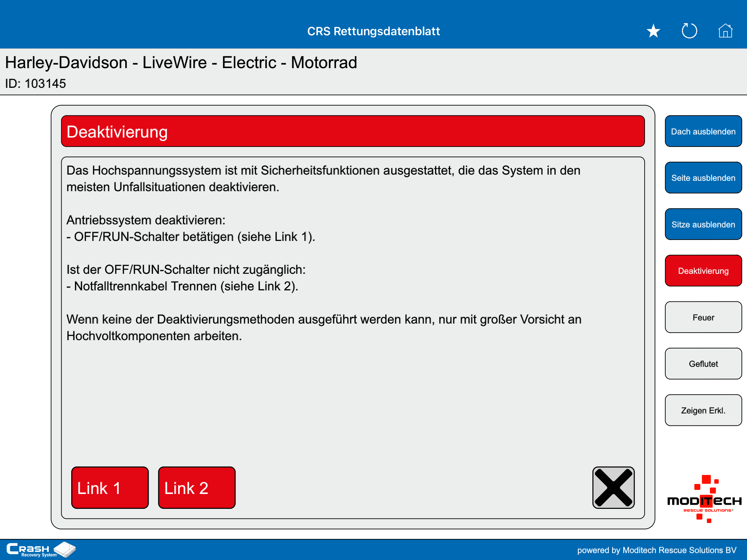Click the Crash Recovery System logo
The image size is (747, 560).
(41, 550)
